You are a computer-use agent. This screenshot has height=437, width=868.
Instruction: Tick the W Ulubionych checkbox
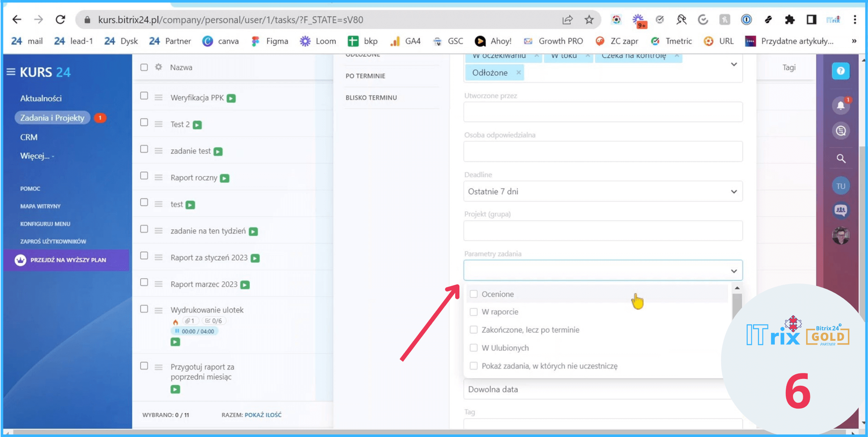coord(474,348)
